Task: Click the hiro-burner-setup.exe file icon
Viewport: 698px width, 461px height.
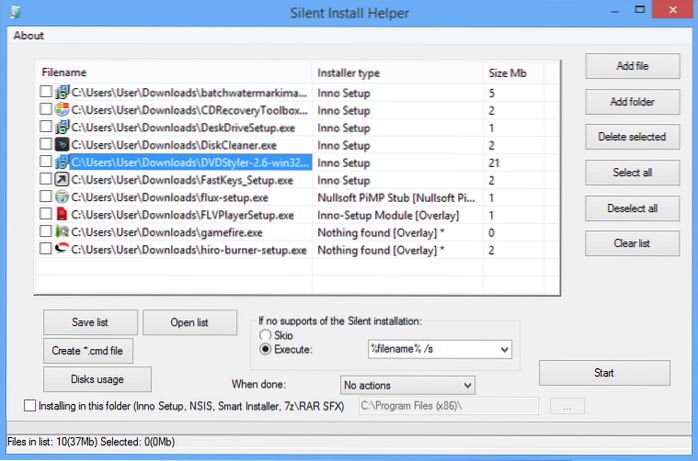Action: tap(62, 249)
